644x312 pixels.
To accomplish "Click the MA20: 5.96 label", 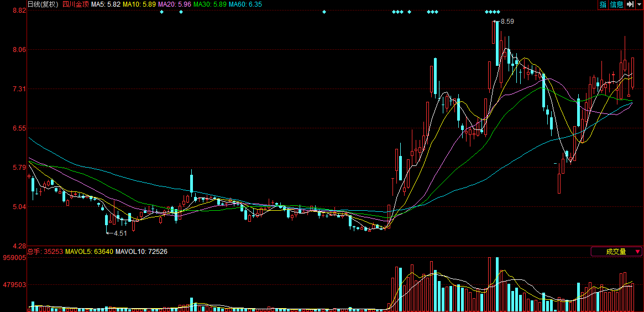I will [x=175, y=4].
